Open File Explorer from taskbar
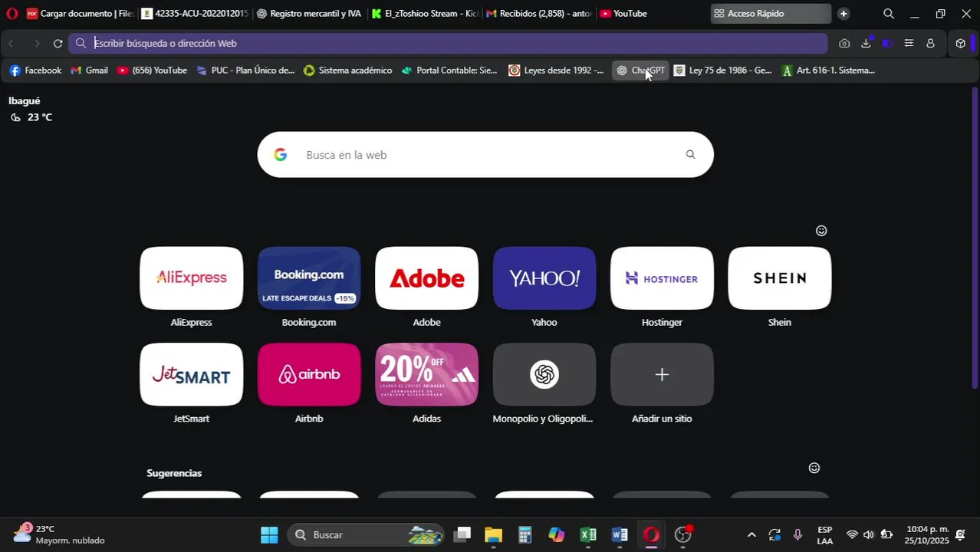The image size is (980, 552). click(493, 535)
